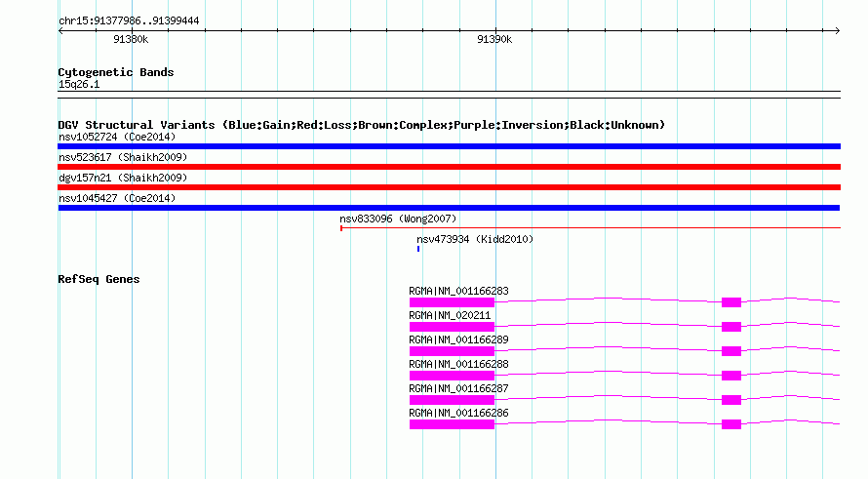868x479 pixels.
Task: Select the RGMA|NM_001166283 transcript label
Action: click(458, 291)
